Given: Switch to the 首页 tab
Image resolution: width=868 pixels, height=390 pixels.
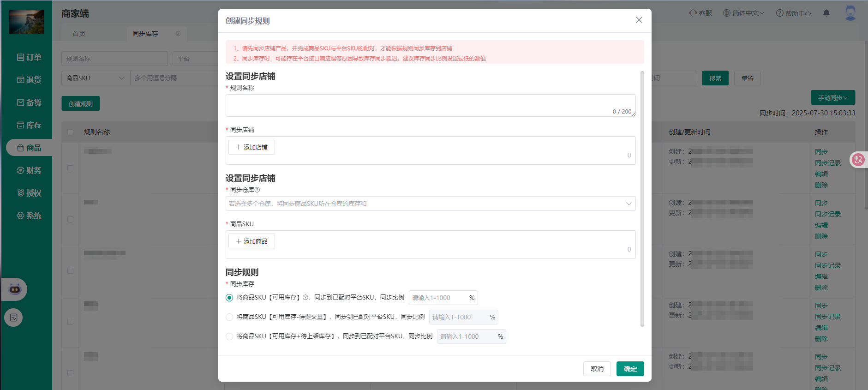Looking at the screenshot, I should tap(79, 34).
